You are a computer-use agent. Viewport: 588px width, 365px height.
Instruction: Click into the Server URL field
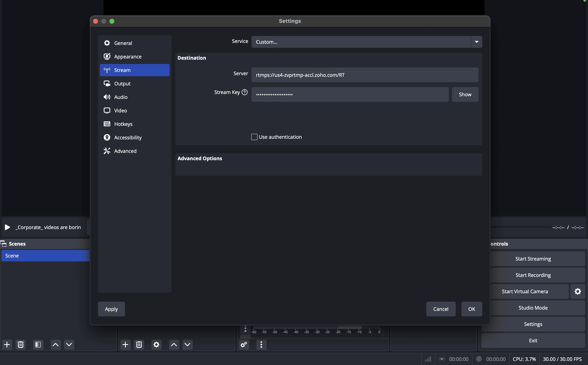(x=365, y=75)
